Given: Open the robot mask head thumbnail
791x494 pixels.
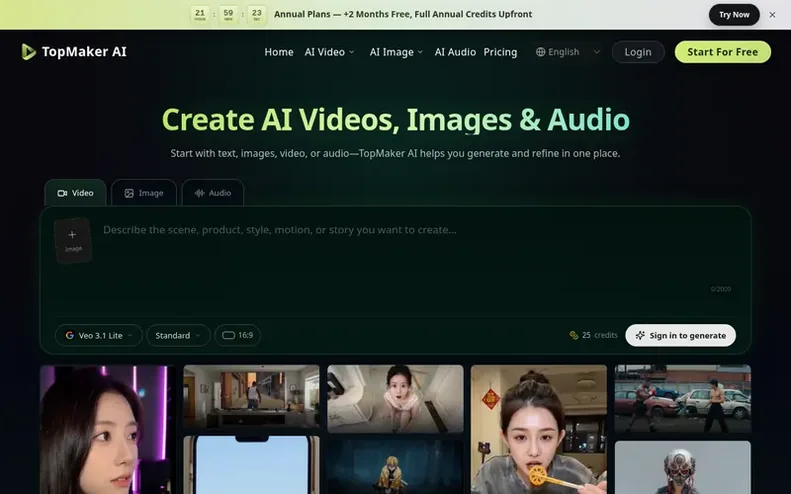Looking at the screenshot, I should (683, 467).
